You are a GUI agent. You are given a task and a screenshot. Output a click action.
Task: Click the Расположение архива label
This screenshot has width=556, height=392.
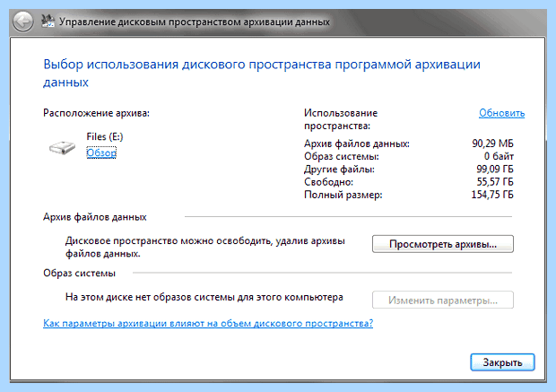[97, 113]
